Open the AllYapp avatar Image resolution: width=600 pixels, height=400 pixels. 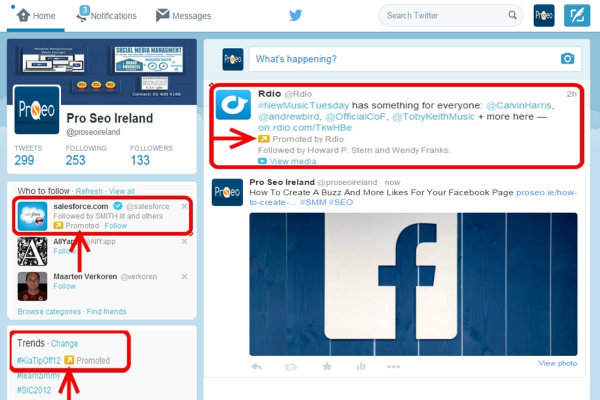(33, 251)
